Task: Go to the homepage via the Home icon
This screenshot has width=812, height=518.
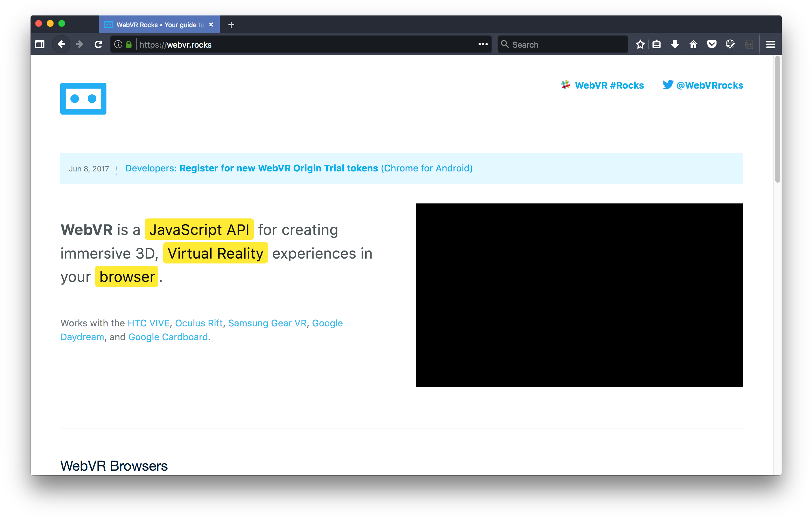Action: coord(693,44)
